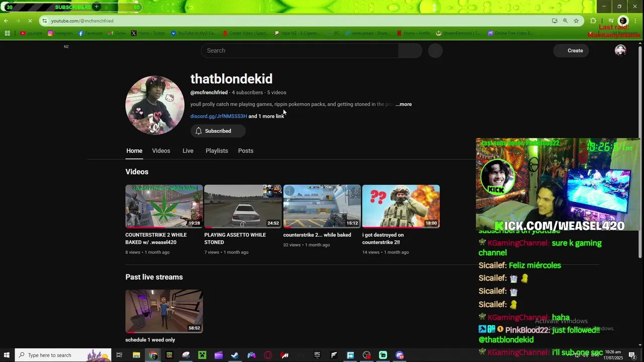Open the notification center icon
The image size is (644, 362).
[632, 355]
